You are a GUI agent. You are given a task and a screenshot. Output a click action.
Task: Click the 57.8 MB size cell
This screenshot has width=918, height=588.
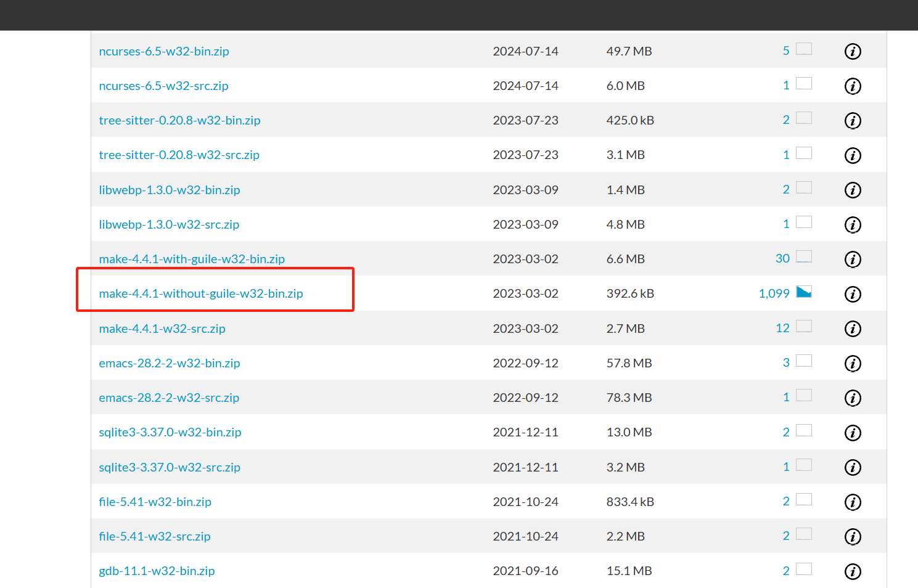[629, 363]
